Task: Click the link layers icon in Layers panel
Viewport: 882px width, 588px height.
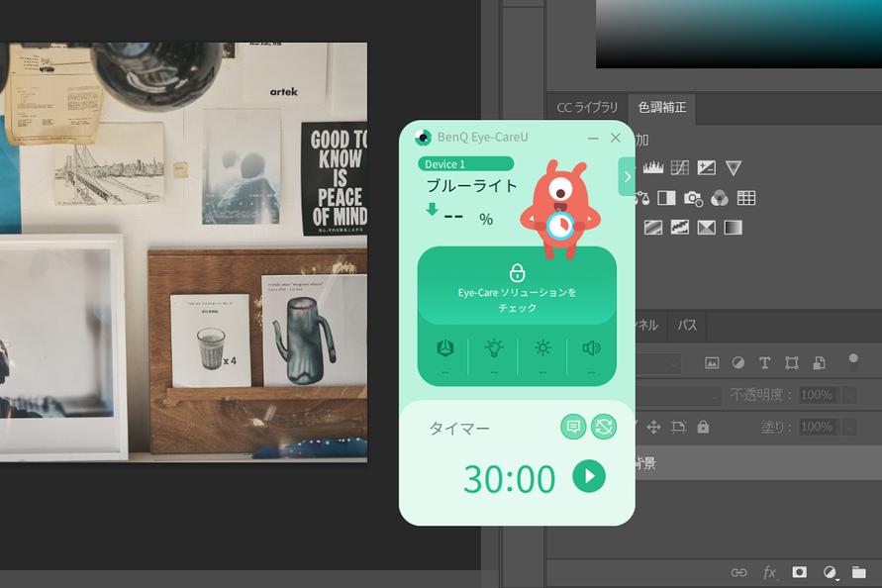Action: click(x=738, y=573)
